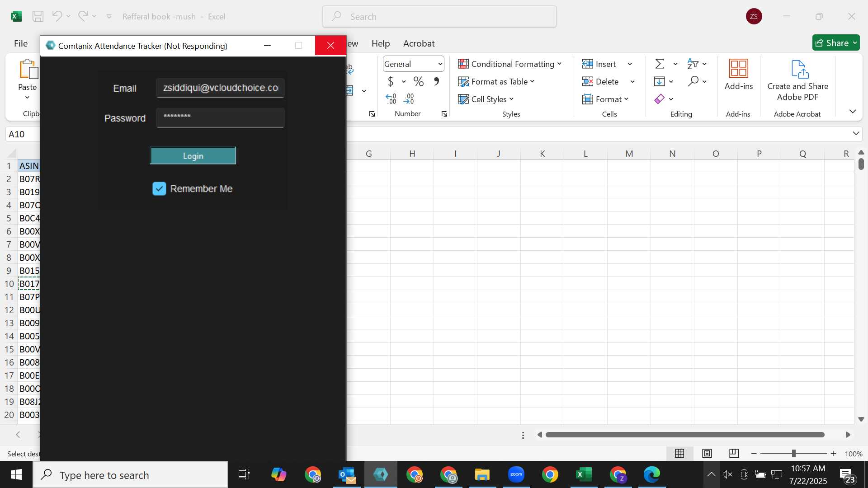Click the horizontal scrollbar in Excel
Image resolution: width=868 pixels, height=488 pixels.
[x=685, y=435]
